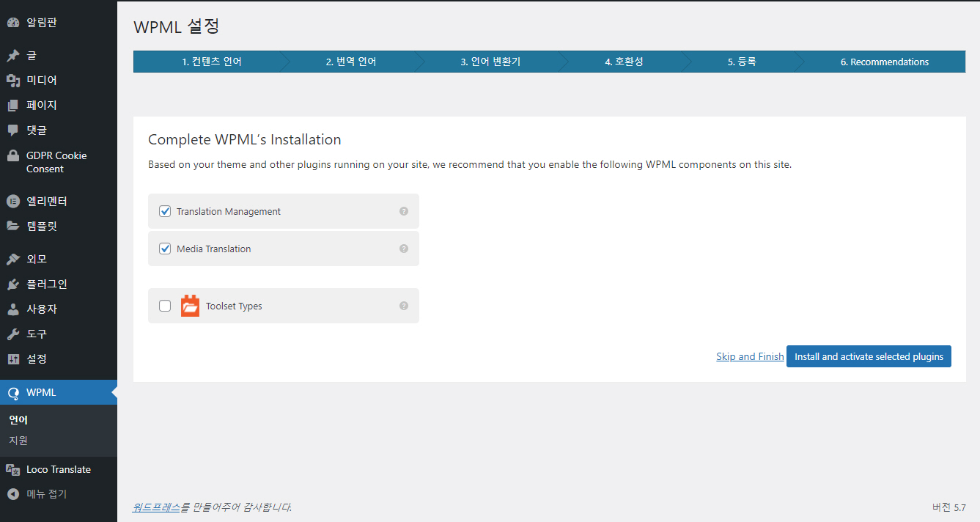Open the 언어 submenu under WPML
This screenshot has height=522, width=980.
point(18,420)
